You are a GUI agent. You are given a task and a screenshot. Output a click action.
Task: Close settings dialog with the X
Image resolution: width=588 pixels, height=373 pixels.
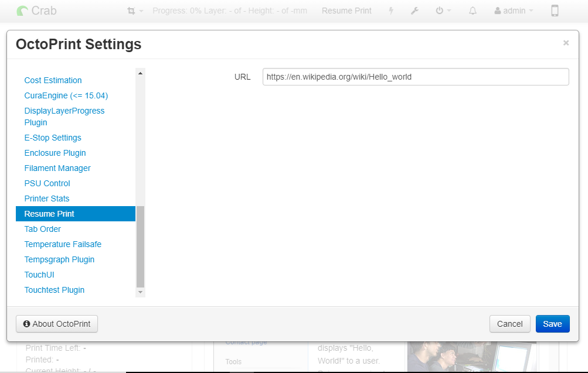tap(566, 43)
